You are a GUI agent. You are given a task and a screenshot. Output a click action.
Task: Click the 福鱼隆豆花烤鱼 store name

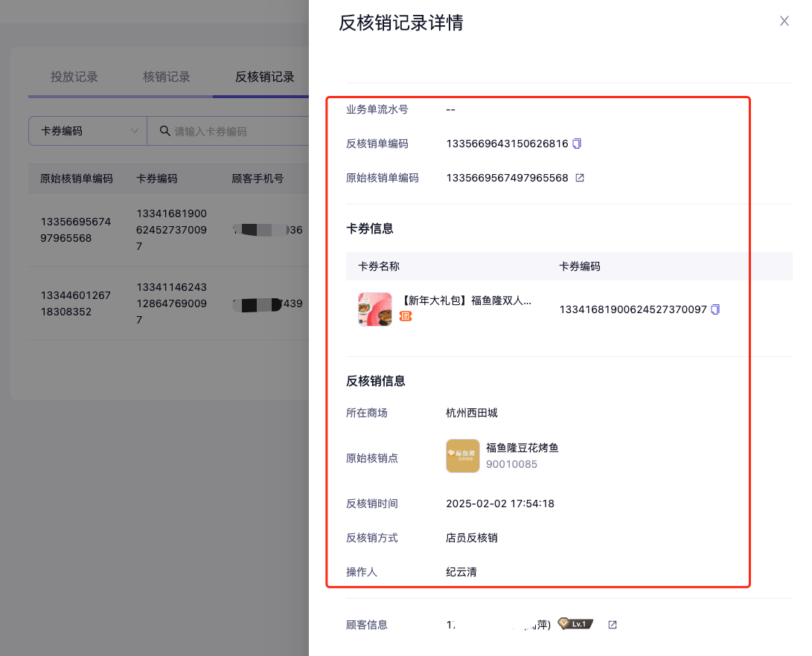pyautogui.click(x=522, y=448)
